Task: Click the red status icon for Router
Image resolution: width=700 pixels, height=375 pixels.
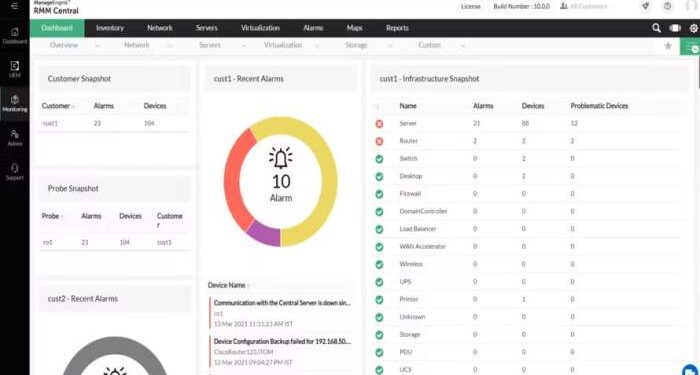Action: pos(379,141)
